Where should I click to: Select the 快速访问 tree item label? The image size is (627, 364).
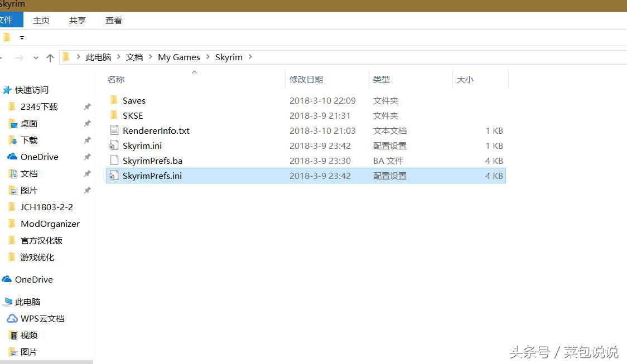32,90
